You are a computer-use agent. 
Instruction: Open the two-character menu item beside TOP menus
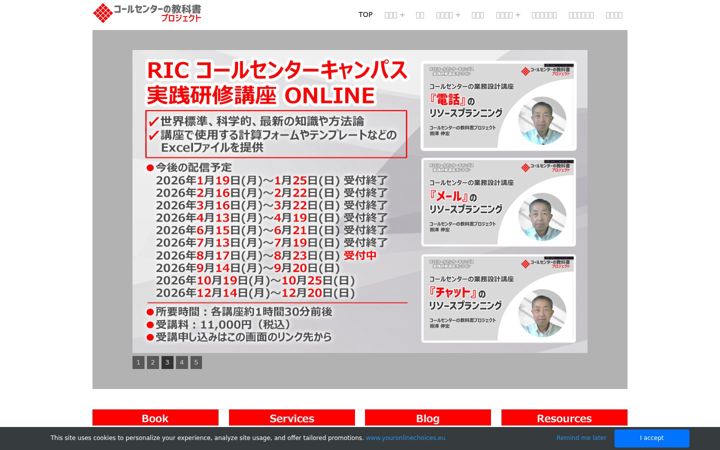point(420,15)
